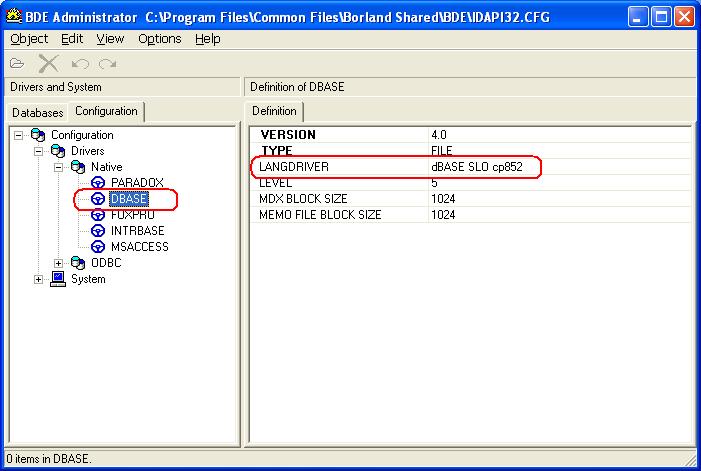Click the VERSION property name
This screenshot has width=701, height=471.
(288, 135)
